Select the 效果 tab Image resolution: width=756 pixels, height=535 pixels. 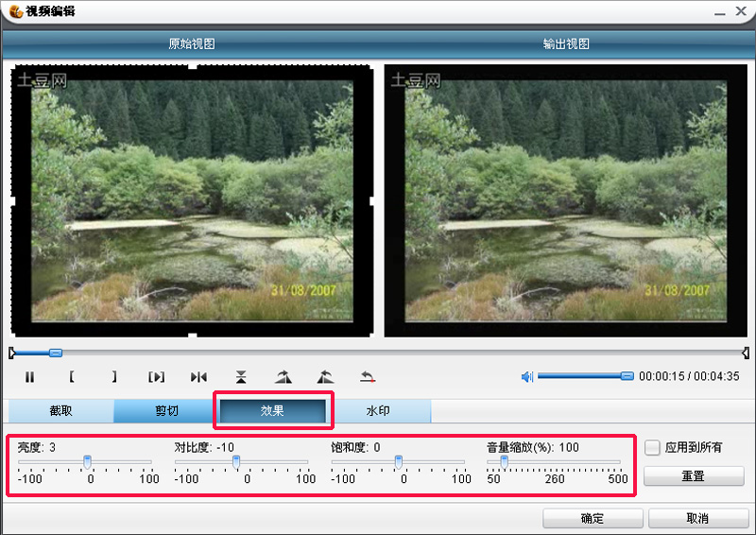click(272, 411)
